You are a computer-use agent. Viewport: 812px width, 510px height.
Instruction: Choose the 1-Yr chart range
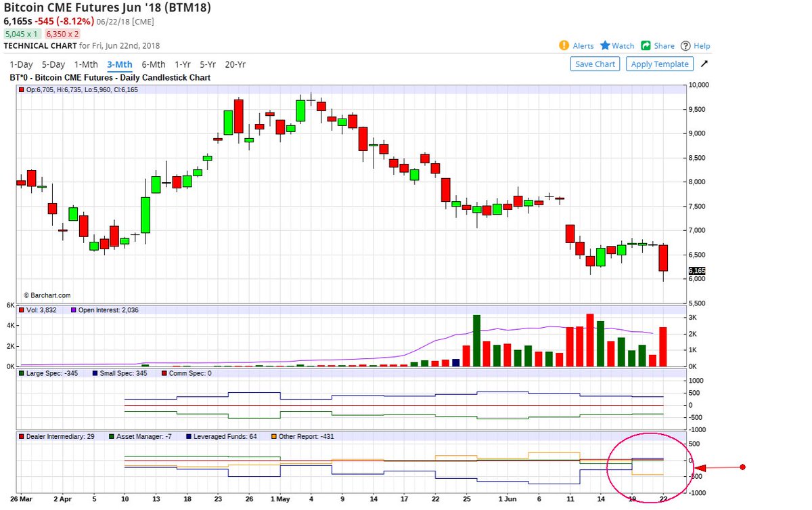(183, 64)
